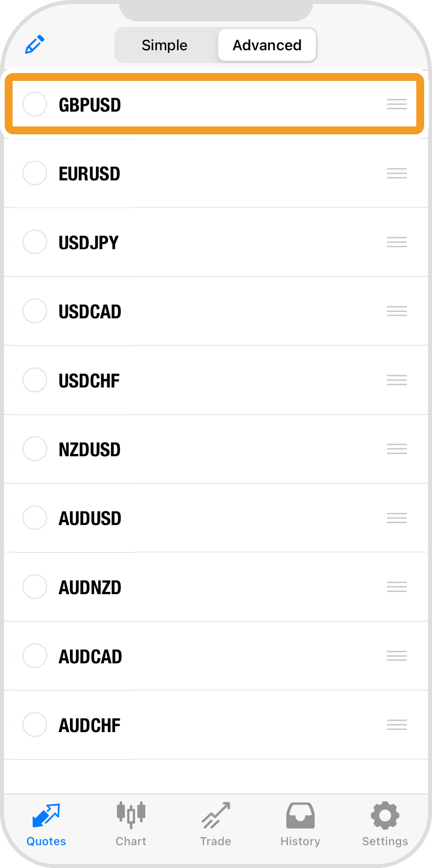Switch to the Simple view tab
Image resolution: width=432 pixels, height=868 pixels.
pos(165,45)
